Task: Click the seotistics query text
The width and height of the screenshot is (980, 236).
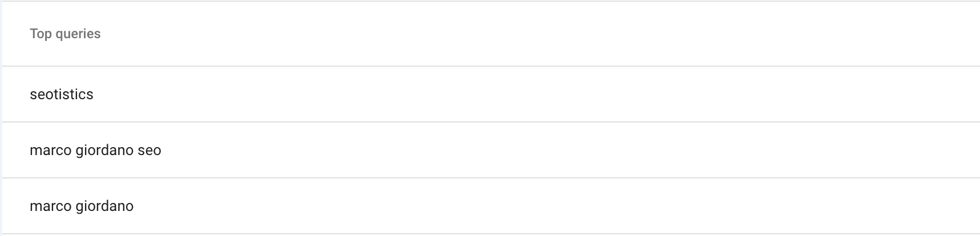Action: coord(62,94)
